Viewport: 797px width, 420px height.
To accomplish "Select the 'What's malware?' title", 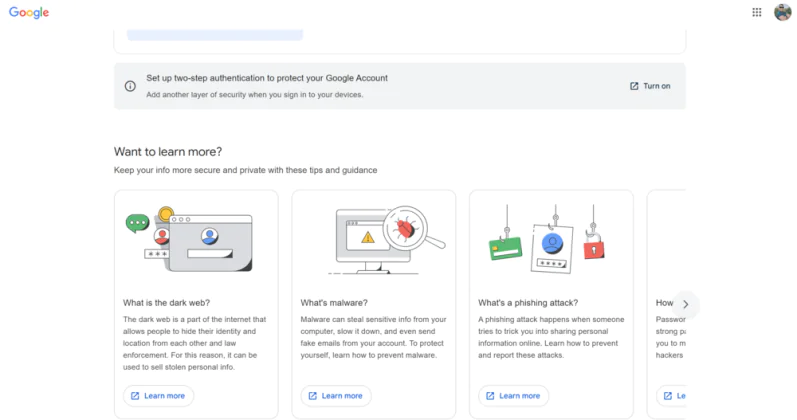I will [x=334, y=303].
